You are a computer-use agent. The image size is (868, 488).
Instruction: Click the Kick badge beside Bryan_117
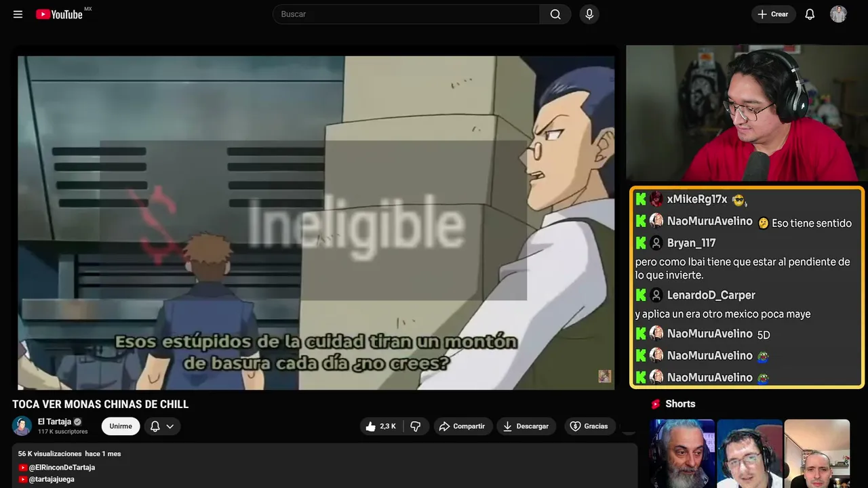tap(641, 243)
